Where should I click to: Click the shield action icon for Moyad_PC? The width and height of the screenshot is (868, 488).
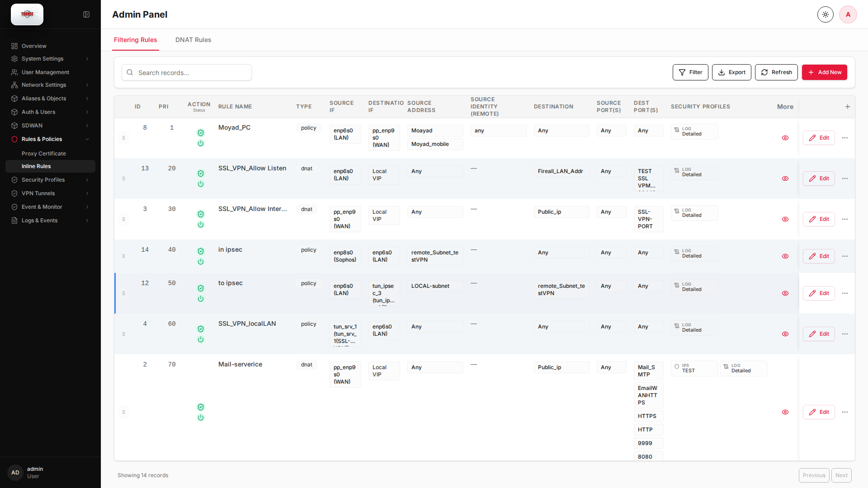pyautogui.click(x=201, y=133)
